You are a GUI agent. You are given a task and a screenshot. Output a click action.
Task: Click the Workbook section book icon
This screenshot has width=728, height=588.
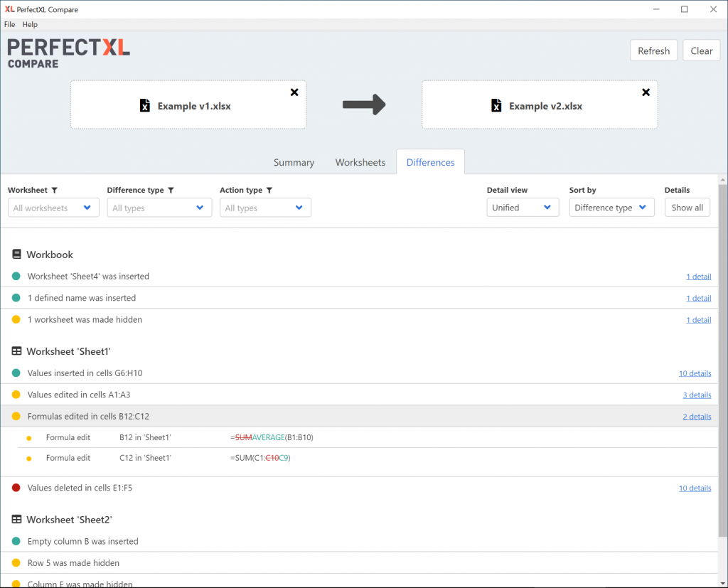pyautogui.click(x=17, y=254)
